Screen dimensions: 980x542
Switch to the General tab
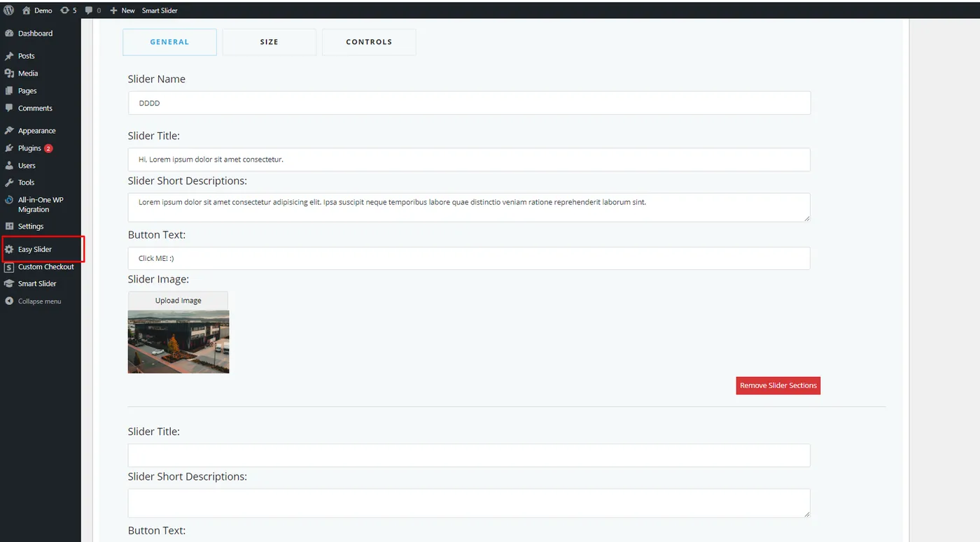pyautogui.click(x=169, y=42)
